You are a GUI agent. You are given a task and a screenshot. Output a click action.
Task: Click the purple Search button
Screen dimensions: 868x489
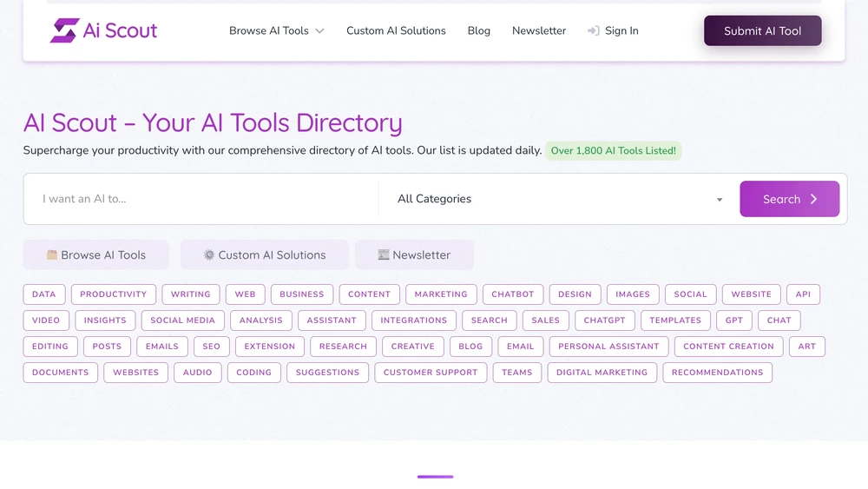coord(789,199)
